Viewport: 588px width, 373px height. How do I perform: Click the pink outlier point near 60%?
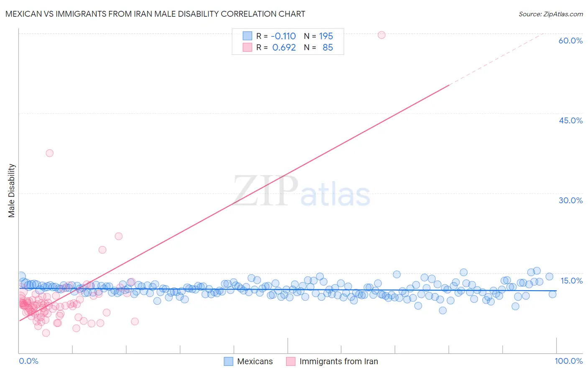click(381, 35)
